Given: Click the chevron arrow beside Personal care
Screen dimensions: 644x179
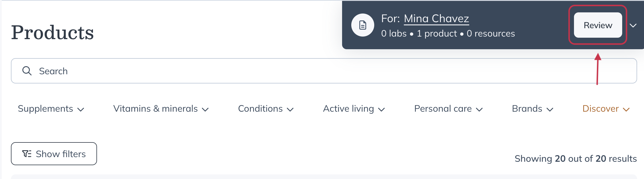Looking at the screenshot, I should pos(479,109).
